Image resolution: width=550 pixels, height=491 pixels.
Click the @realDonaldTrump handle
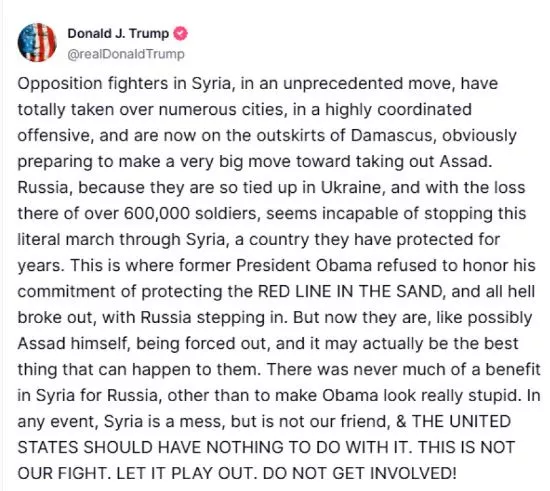pyautogui.click(x=126, y=54)
